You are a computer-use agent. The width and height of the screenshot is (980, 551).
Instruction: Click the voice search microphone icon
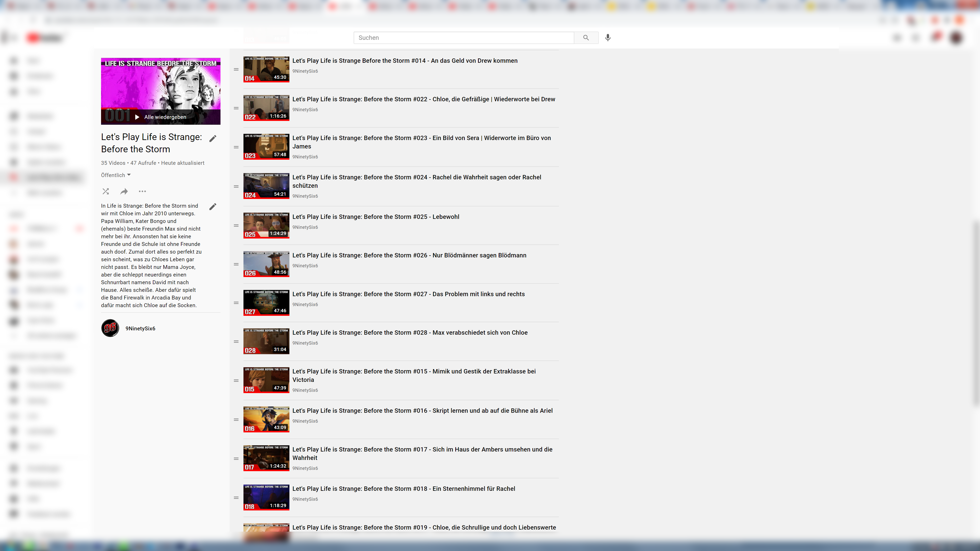pos(608,38)
